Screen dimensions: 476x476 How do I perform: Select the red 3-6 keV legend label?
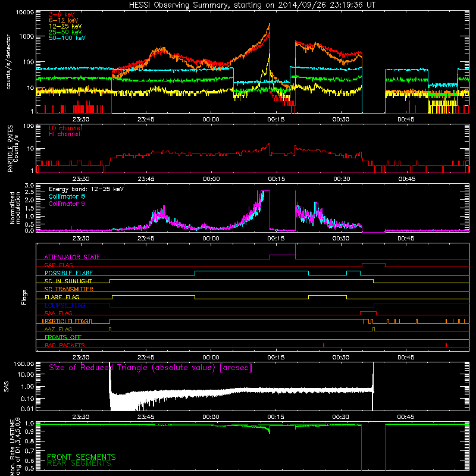point(62,14)
